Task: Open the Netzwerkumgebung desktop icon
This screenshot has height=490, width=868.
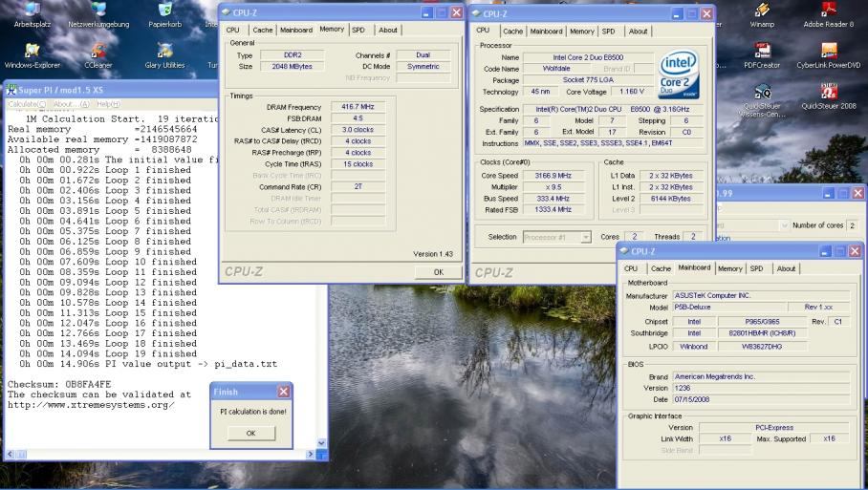Action: tap(98, 15)
